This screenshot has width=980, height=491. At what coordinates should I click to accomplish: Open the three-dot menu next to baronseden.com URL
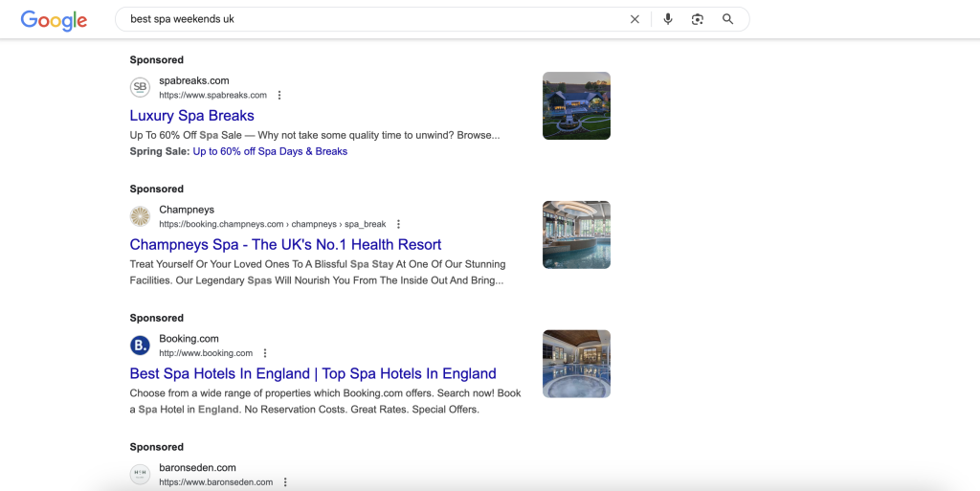point(285,482)
